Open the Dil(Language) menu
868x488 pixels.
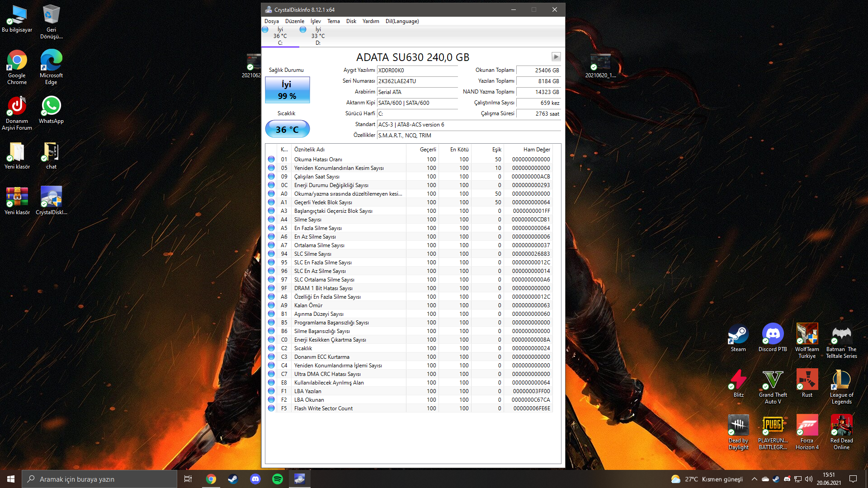402,21
